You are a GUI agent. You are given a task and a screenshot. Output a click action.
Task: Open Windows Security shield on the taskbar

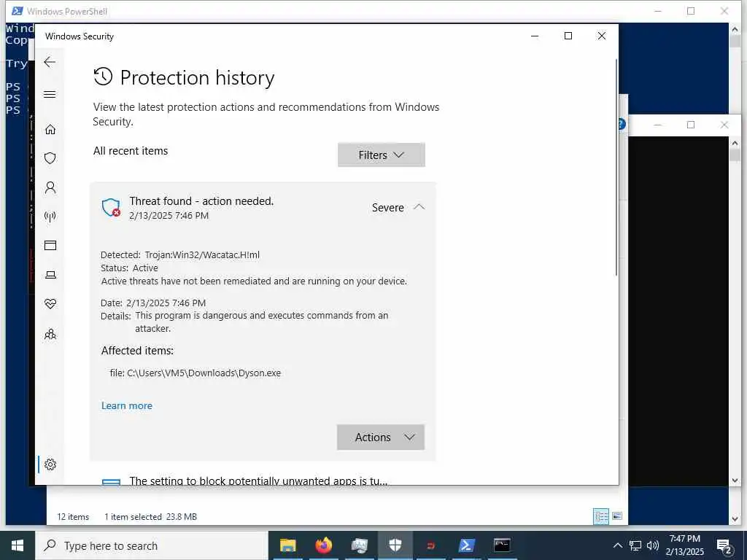(x=395, y=545)
